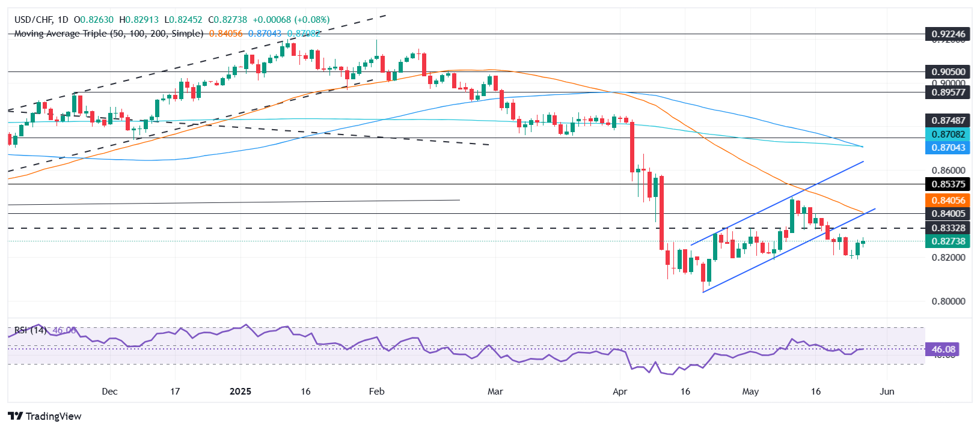Click the 0.89577 price level label

click(x=948, y=92)
